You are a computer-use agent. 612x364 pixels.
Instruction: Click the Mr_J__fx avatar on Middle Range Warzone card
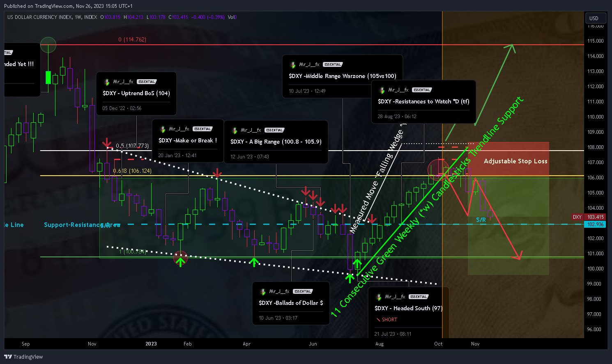pos(293,65)
